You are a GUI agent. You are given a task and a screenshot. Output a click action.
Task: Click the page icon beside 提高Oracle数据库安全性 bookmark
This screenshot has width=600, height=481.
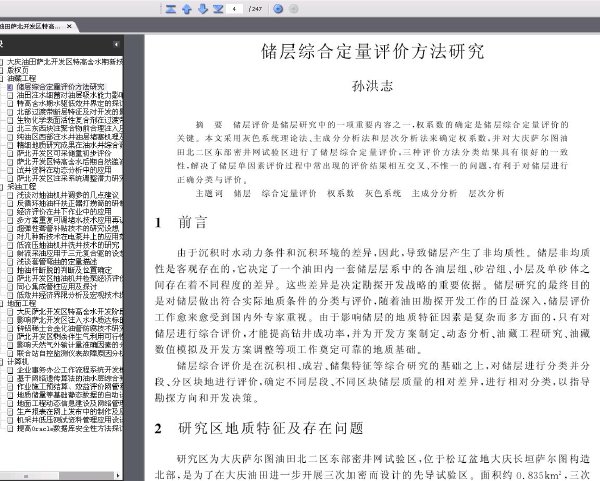pos(10,428)
